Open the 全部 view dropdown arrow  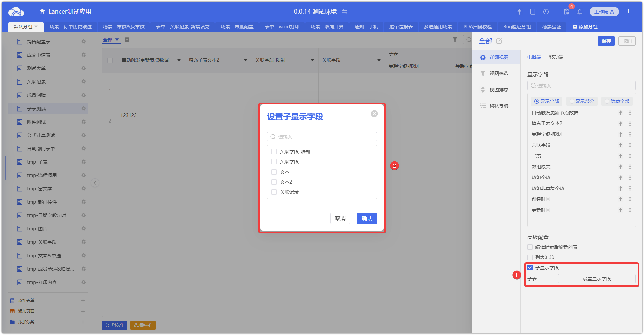point(117,40)
